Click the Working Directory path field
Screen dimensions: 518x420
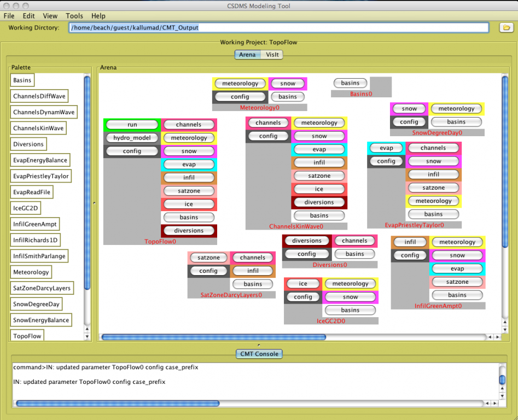(278, 27)
